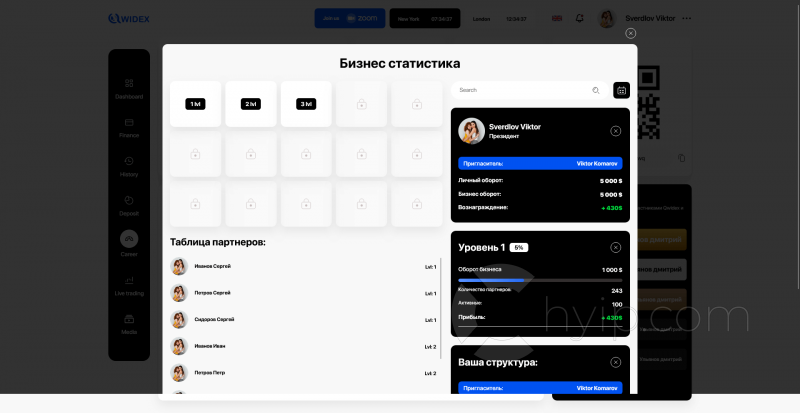Click the Личный оборот 5 000 $ value
This screenshot has height=413, width=800.
611,181
